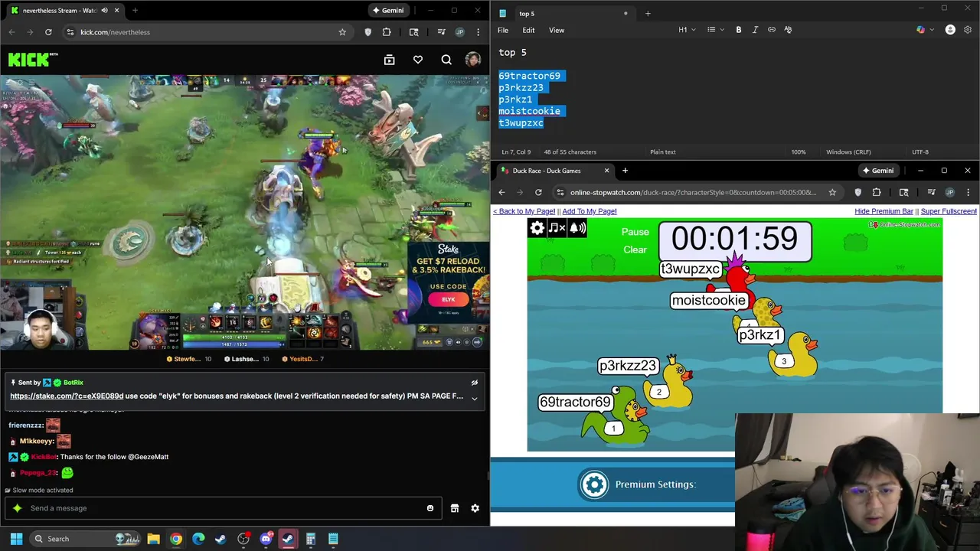Open the Kick user profile avatar
Viewport: 980px width, 551px height.
[x=472, y=60]
